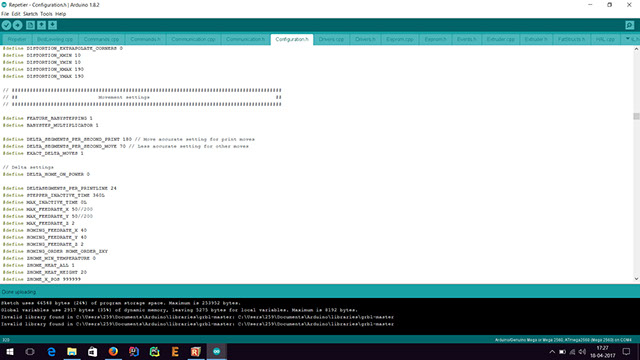Viewport: 640px width, 360px height.
Task: Click the board and port status text
Action: (563, 340)
